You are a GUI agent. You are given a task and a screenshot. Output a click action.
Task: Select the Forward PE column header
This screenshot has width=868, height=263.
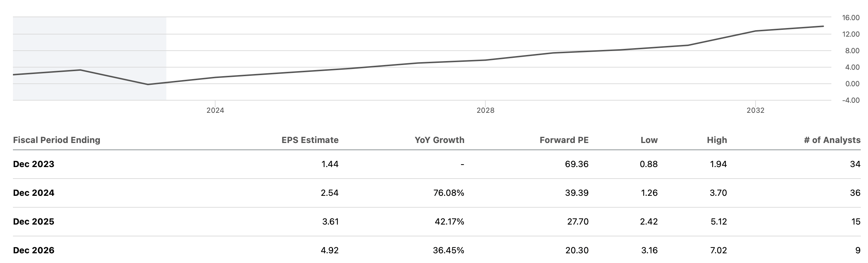pyautogui.click(x=564, y=140)
